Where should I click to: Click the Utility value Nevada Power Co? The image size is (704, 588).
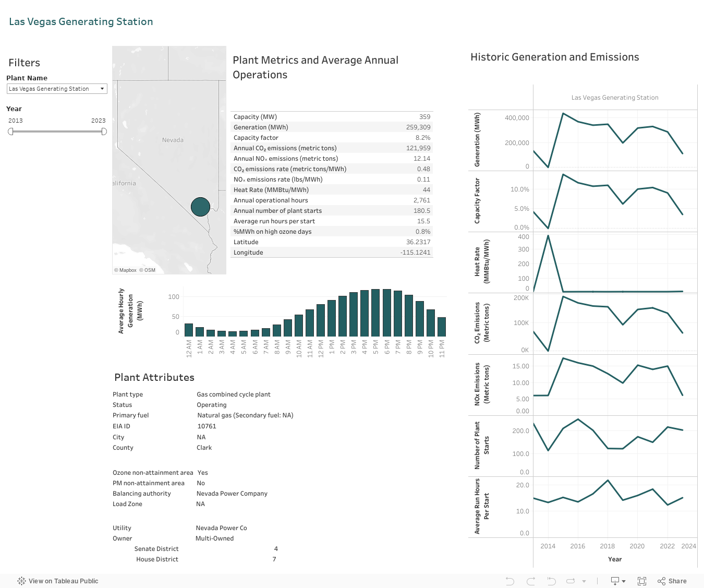(x=222, y=528)
